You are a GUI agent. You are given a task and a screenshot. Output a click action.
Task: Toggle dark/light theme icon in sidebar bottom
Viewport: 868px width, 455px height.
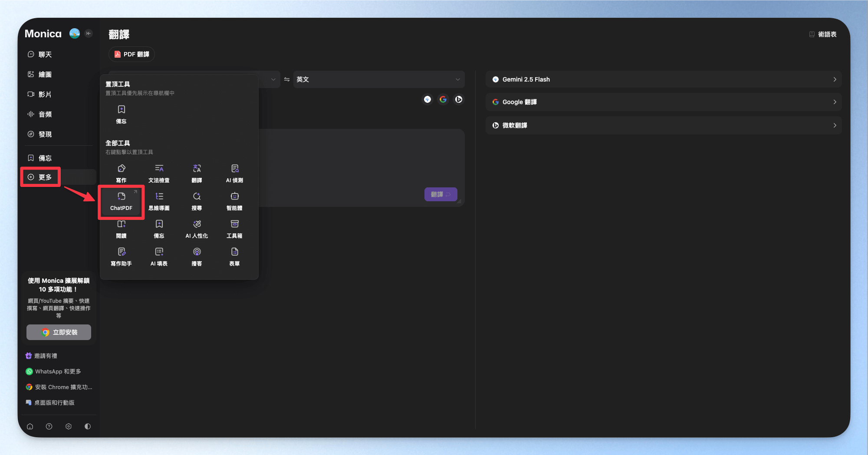point(88,426)
